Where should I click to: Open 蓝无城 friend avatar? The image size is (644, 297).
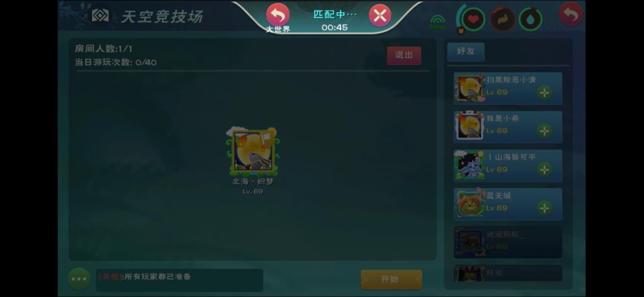click(x=470, y=204)
